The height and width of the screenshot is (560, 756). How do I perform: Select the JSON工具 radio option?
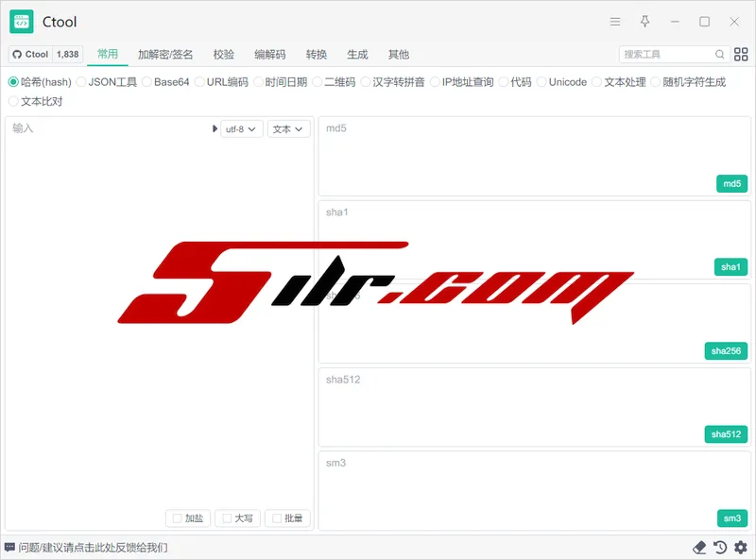(x=107, y=82)
